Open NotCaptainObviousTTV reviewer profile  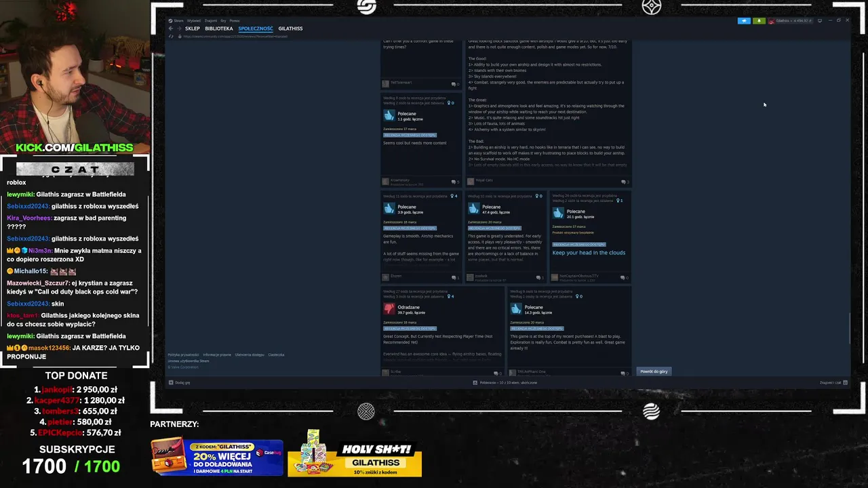click(578, 276)
